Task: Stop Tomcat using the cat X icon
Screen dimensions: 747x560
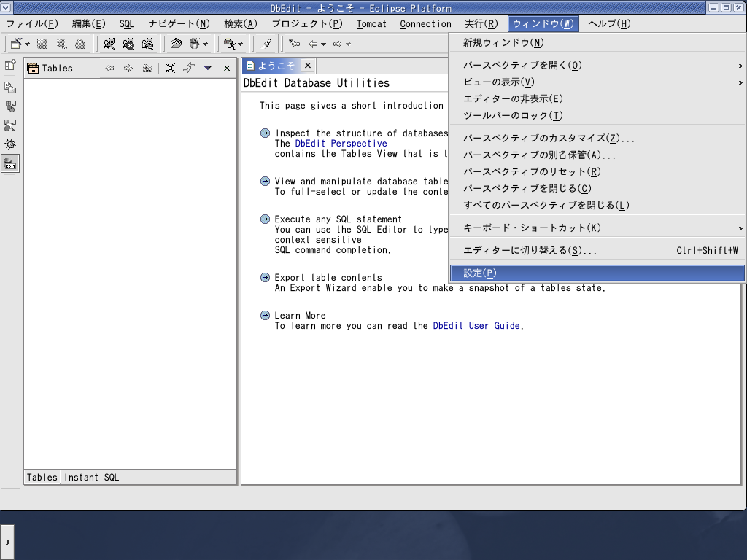Action: click(128, 44)
